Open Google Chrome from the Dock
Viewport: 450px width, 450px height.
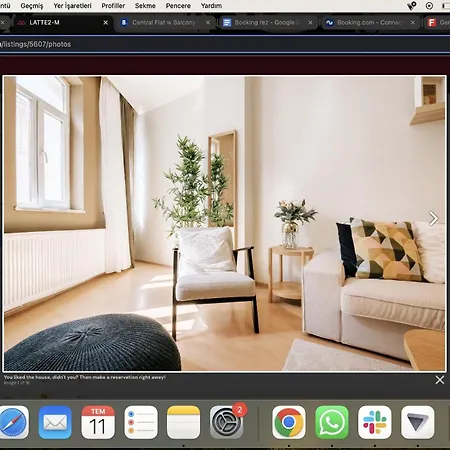tap(289, 422)
